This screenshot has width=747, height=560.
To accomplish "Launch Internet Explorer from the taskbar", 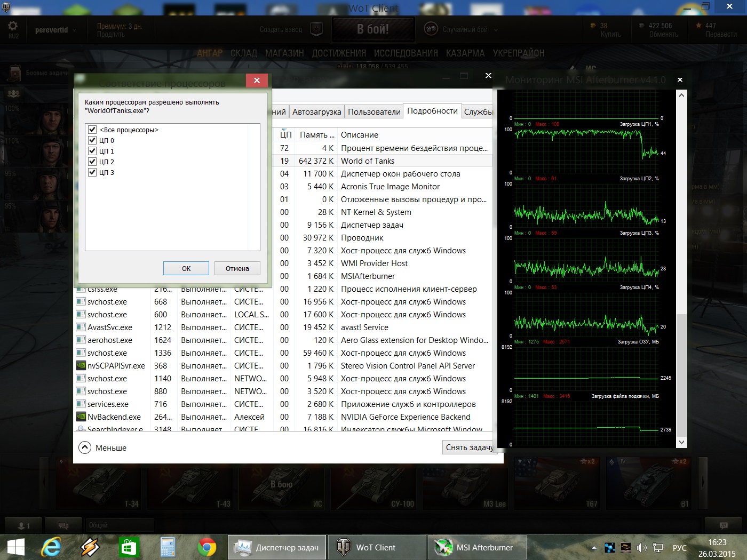I will coord(52,547).
